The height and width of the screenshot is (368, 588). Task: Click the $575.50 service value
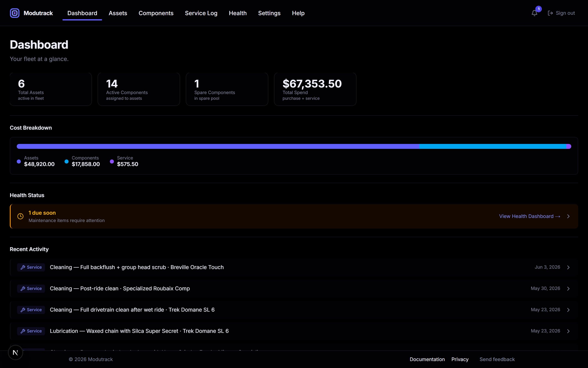click(128, 164)
